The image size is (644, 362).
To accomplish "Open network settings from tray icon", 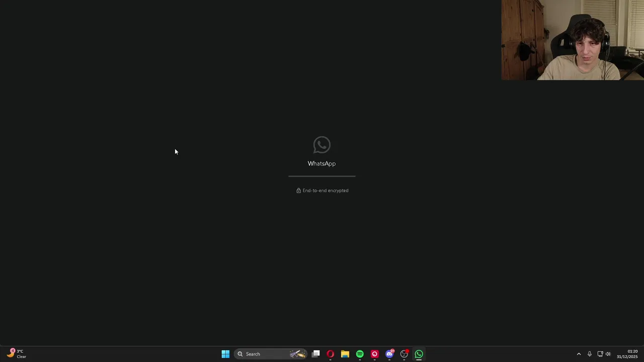I will (x=600, y=354).
